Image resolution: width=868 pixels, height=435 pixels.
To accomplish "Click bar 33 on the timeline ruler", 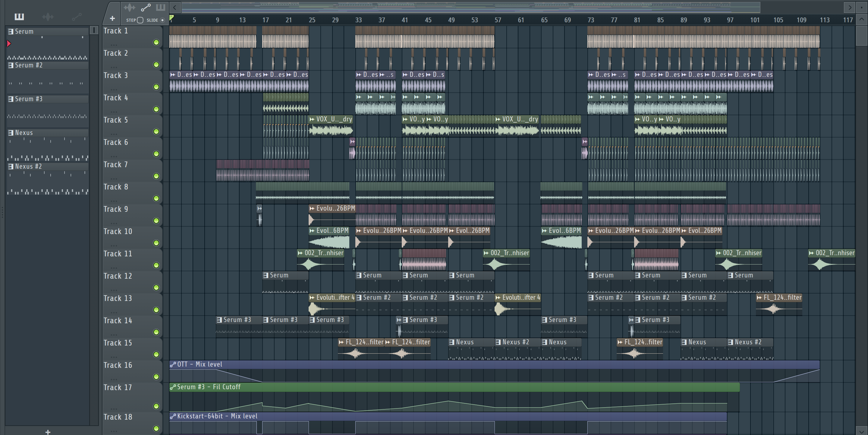I will point(358,20).
